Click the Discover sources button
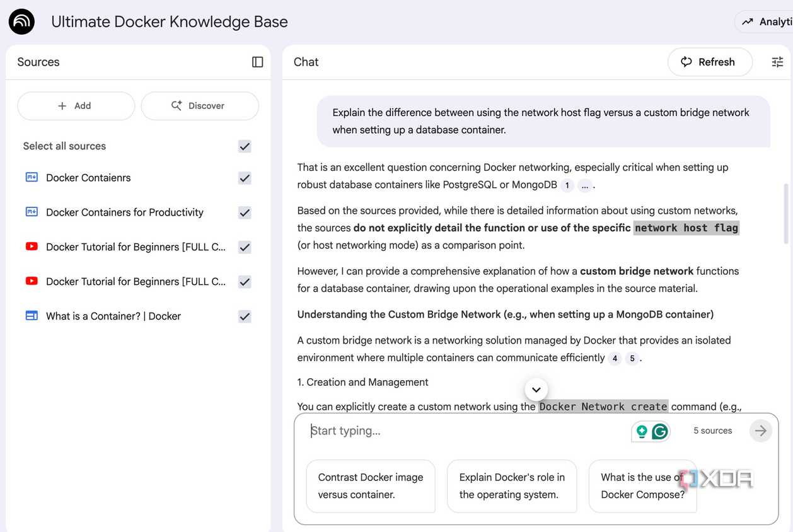Viewport: 793px width, 532px height. [x=200, y=106]
